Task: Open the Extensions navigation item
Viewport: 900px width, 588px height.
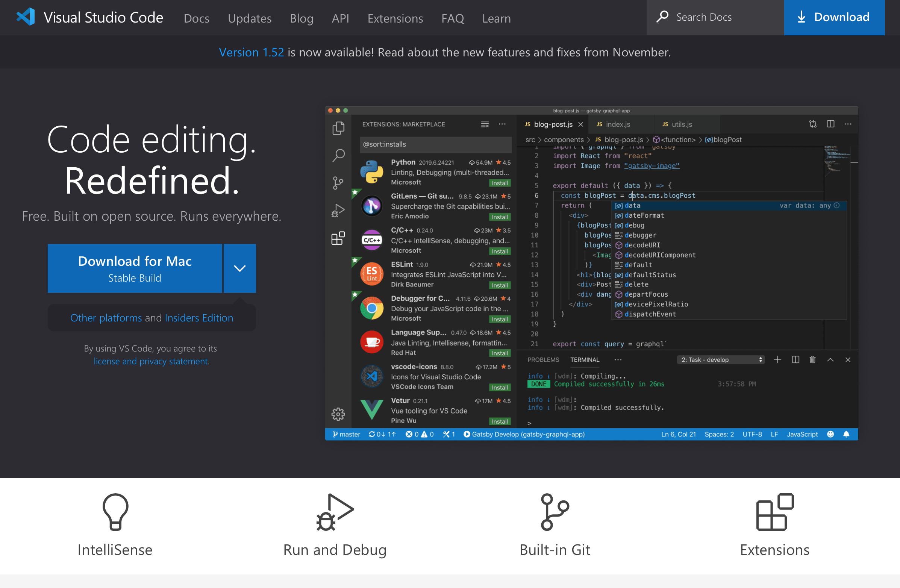Action: (395, 18)
